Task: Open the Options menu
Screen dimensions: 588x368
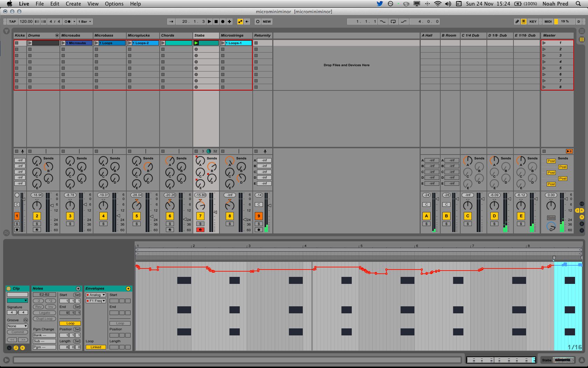Action: (114, 4)
